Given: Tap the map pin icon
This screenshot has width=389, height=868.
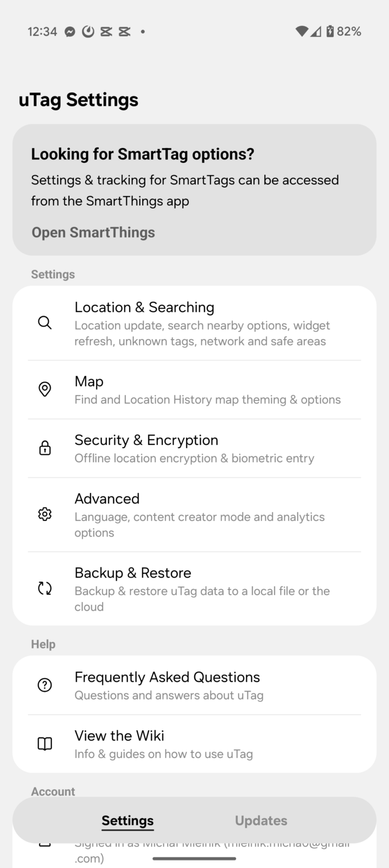Looking at the screenshot, I should tap(45, 390).
